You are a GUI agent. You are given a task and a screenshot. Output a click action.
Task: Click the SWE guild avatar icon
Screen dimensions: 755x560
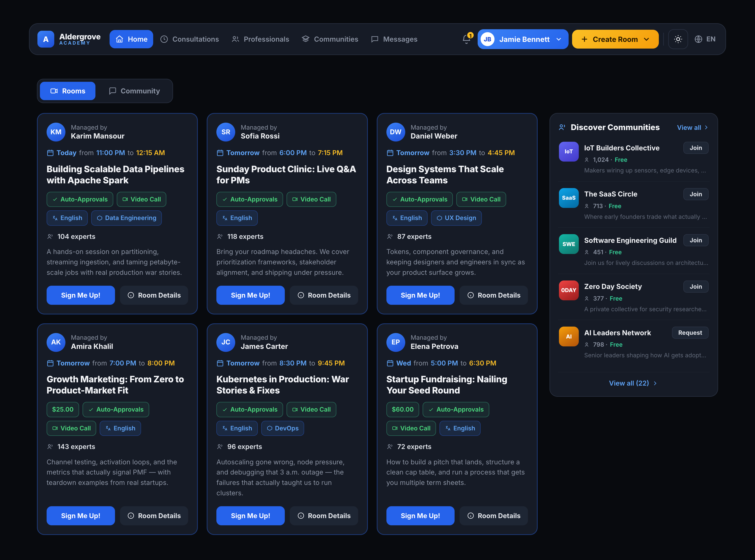click(569, 244)
